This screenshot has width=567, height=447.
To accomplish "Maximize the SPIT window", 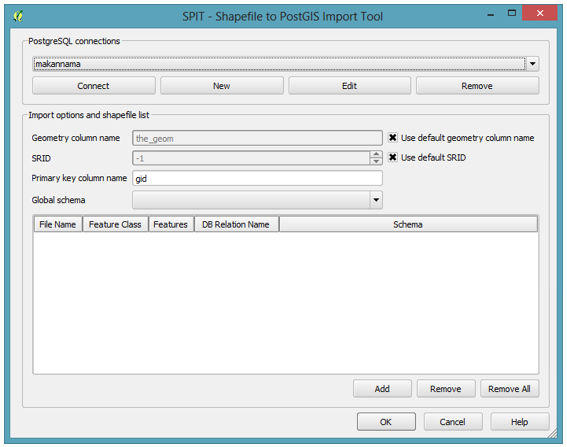I will 511,13.
